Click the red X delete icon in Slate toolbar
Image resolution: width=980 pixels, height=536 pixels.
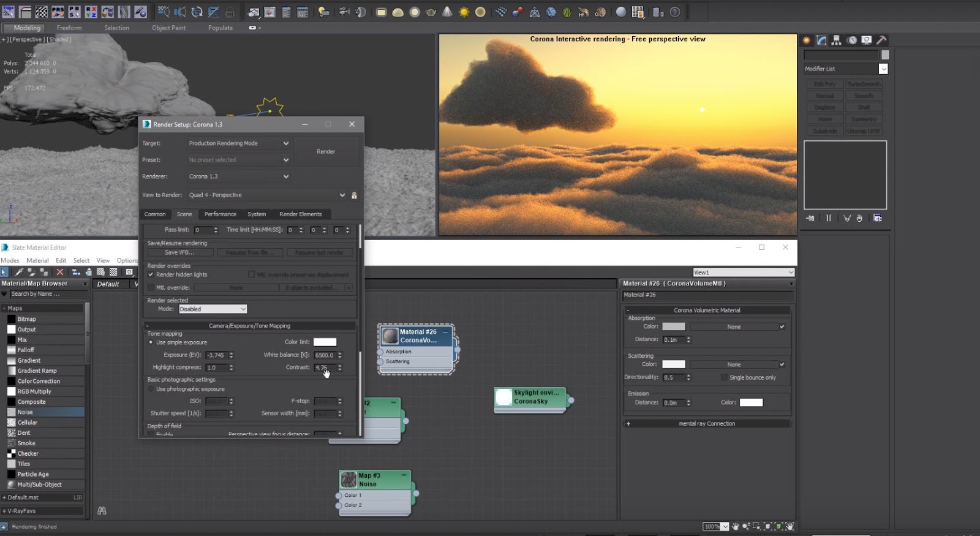click(x=60, y=272)
